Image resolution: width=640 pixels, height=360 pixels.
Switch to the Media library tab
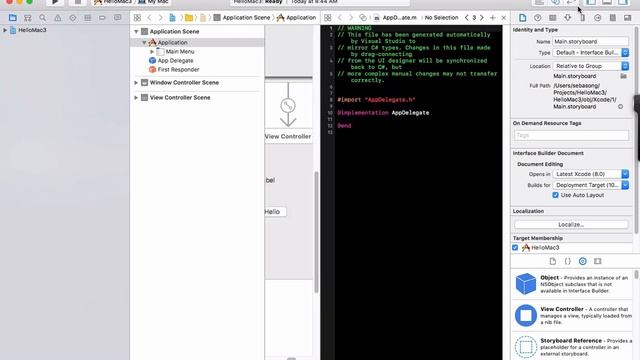pyautogui.click(x=598, y=261)
